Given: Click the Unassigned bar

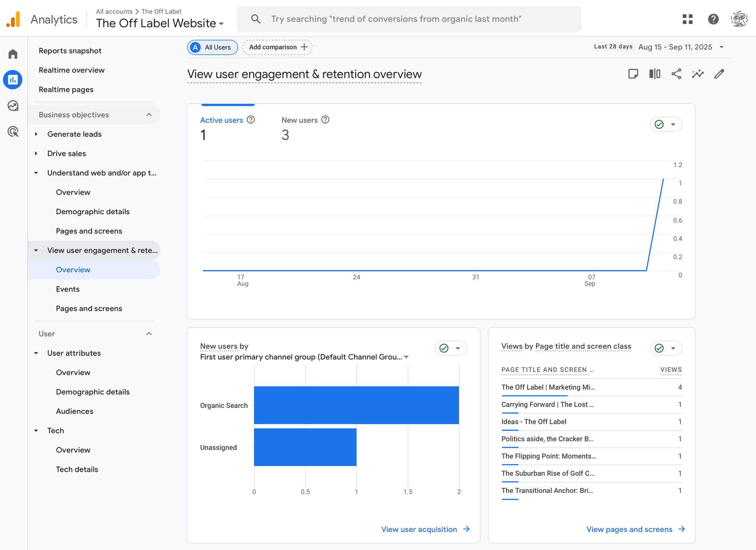Looking at the screenshot, I should (305, 447).
